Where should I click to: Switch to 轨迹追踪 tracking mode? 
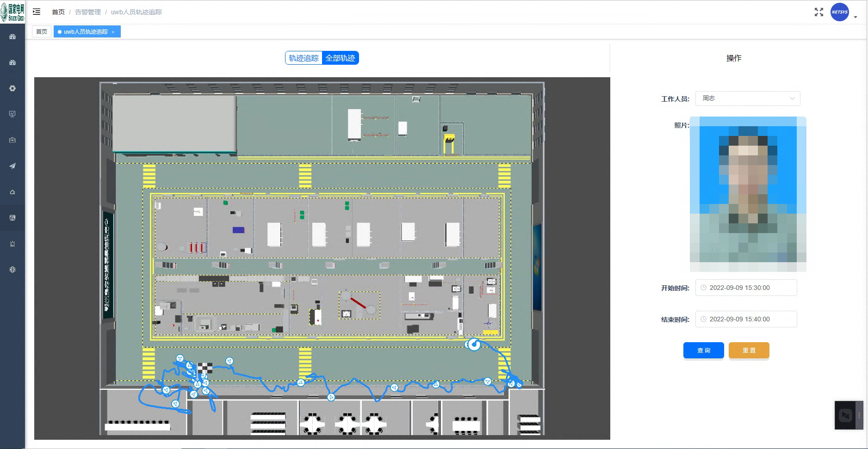pyautogui.click(x=304, y=58)
